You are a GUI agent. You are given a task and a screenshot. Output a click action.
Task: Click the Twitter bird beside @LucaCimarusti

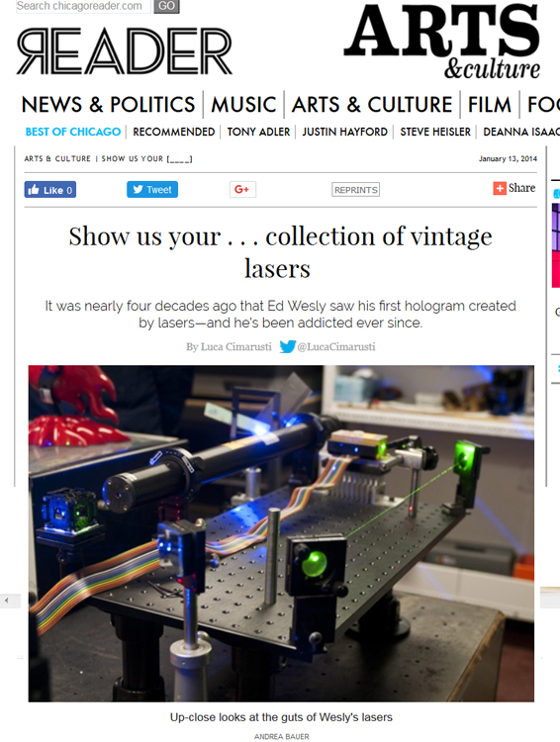(x=287, y=347)
